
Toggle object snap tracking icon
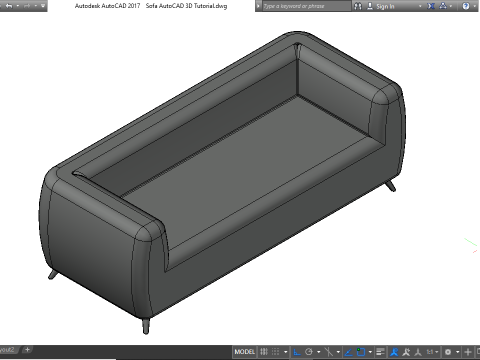point(348,352)
